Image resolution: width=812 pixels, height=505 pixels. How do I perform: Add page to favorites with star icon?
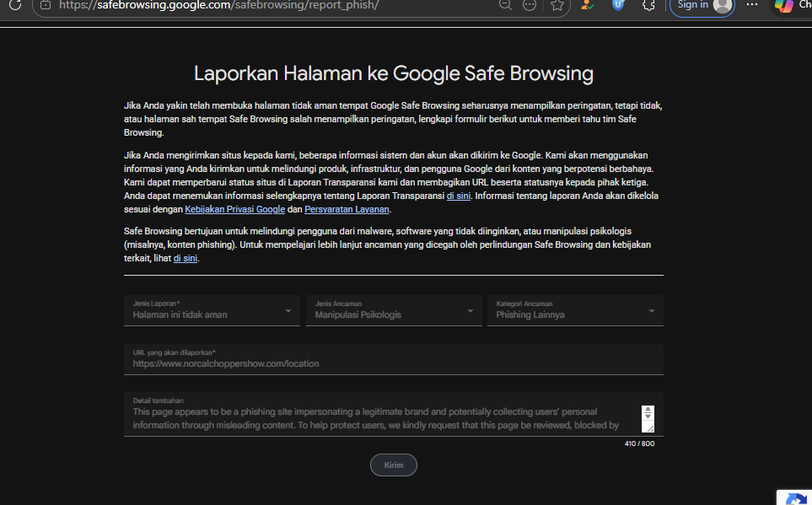click(557, 5)
